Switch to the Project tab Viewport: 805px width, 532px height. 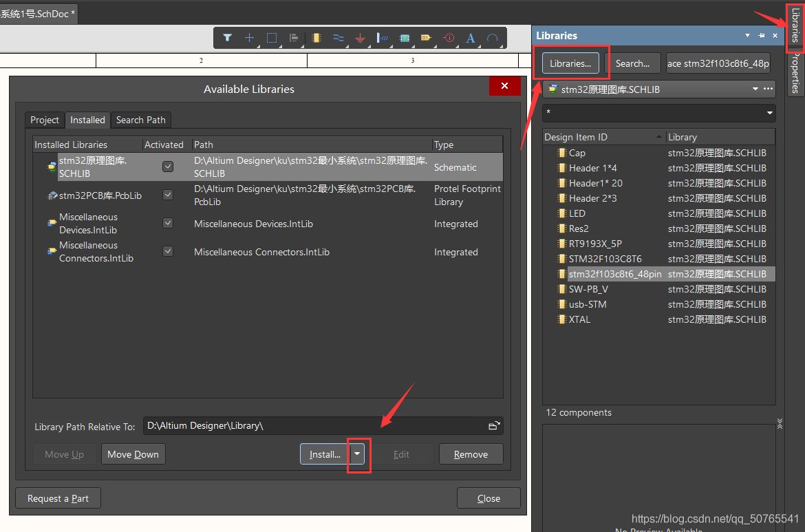pyautogui.click(x=45, y=120)
